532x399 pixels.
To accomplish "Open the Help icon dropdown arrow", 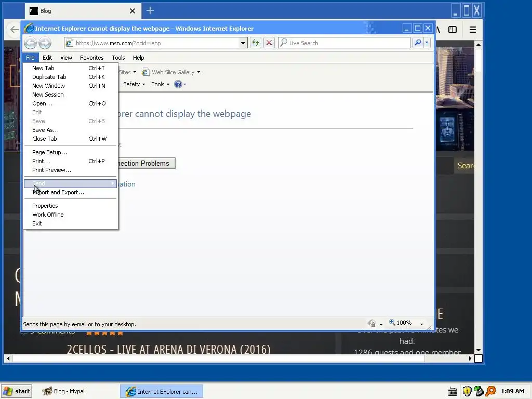I will pyautogui.click(x=184, y=85).
